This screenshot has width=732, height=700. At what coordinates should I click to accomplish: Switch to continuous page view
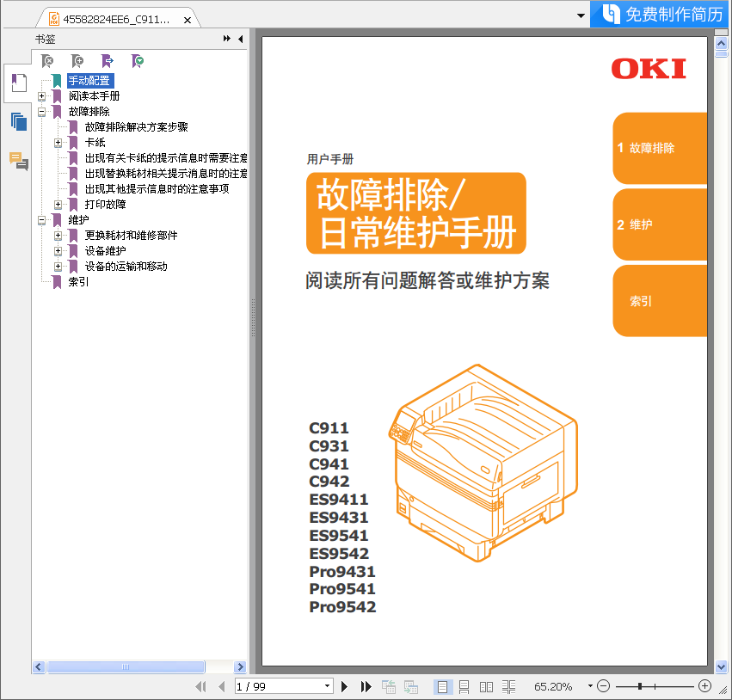(464, 686)
